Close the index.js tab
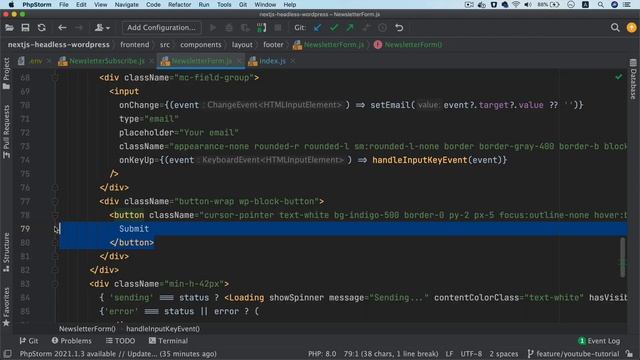The height and width of the screenshot is (360, 640). [292, 61]
